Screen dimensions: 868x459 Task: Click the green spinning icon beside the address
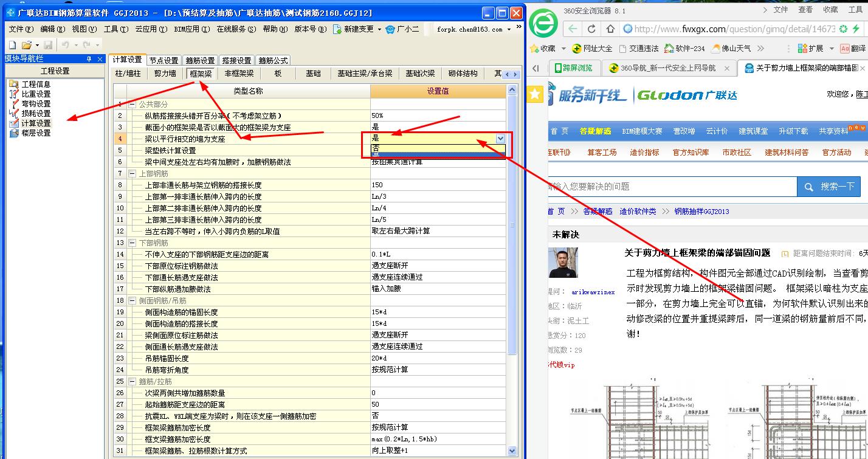point(844,29)
